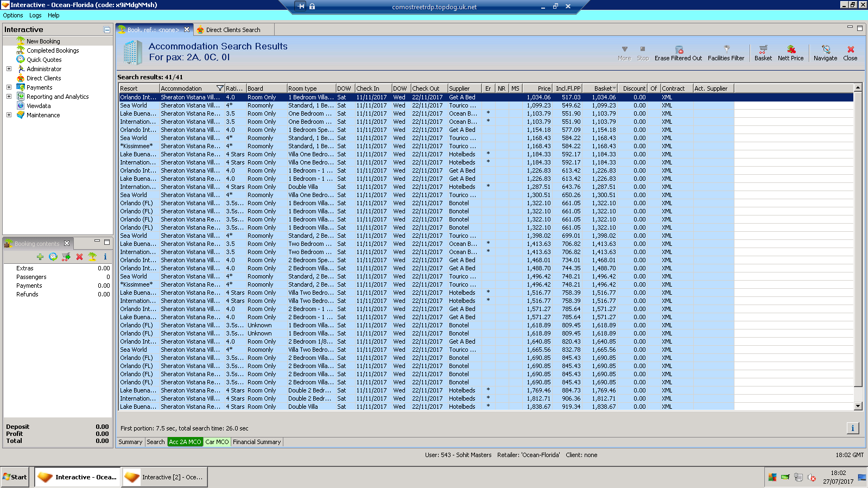The image size is (868, 488).
Task: Click the Windows Start button
Action: (15, 477)
